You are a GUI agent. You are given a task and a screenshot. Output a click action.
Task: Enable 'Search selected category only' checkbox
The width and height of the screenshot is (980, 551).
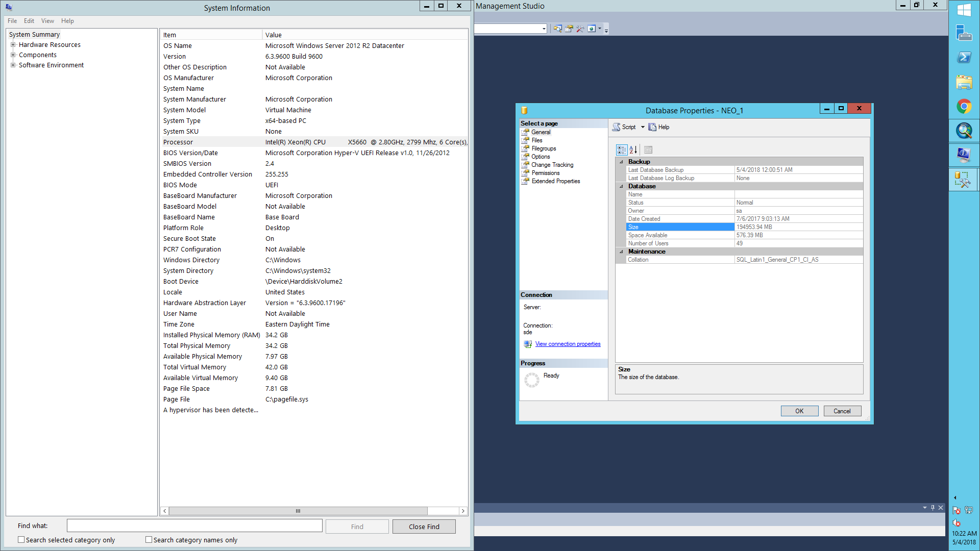[x=21, y=540]
